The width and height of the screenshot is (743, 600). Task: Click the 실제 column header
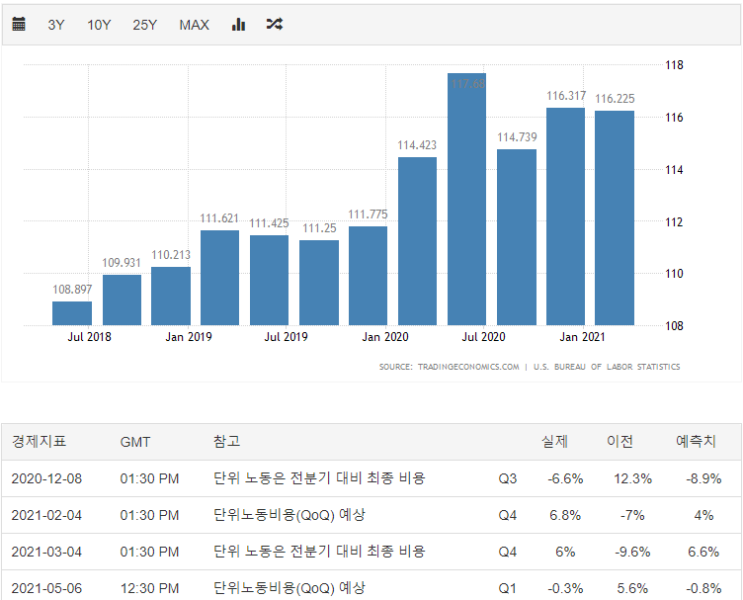[554, 442]
